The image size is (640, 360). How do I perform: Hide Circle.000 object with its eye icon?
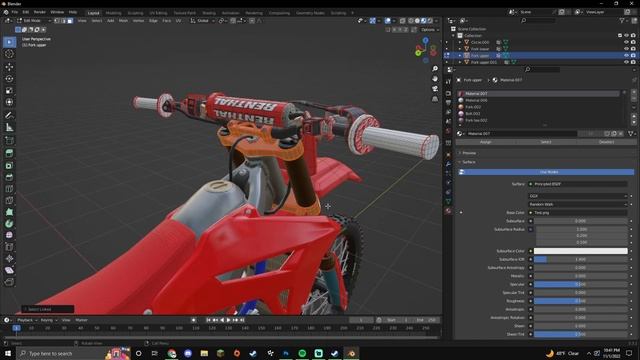(626, 42)
